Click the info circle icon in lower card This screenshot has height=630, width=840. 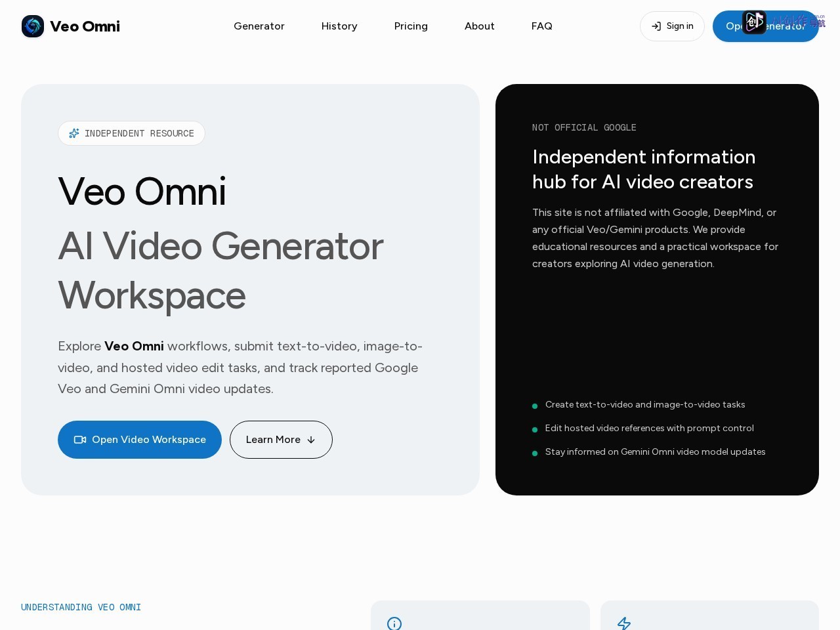[x=394, y=623]
